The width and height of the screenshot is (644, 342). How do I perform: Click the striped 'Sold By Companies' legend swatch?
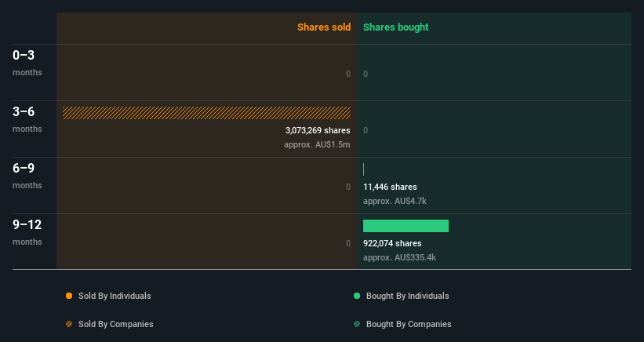click(69, 324)
